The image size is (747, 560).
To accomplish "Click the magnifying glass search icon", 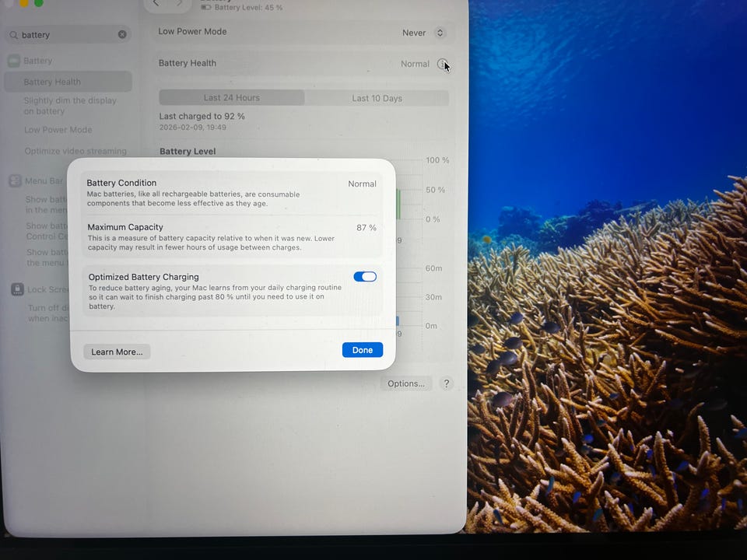I will [13, 35].
